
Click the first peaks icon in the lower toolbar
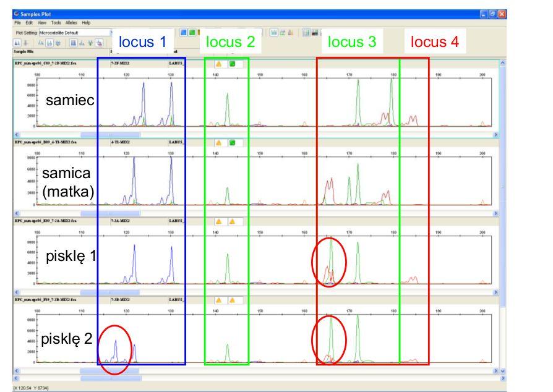point(17,43)
